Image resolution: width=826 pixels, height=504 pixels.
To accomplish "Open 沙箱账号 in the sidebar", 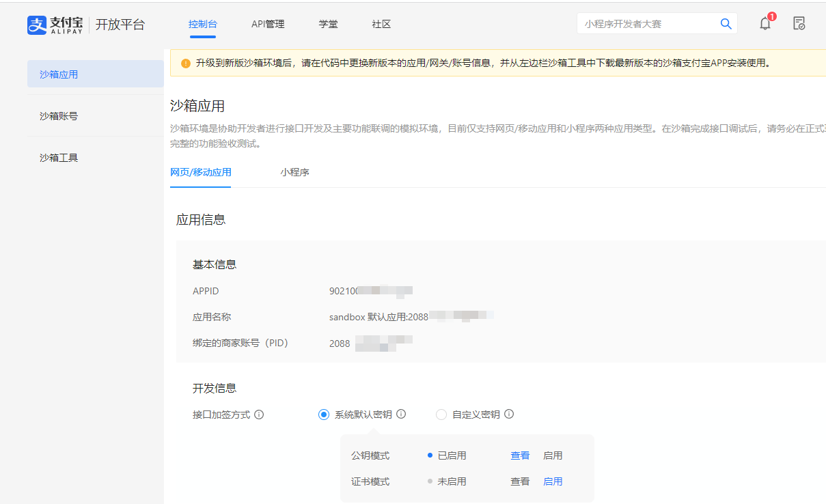I will (x=59, y=116).
